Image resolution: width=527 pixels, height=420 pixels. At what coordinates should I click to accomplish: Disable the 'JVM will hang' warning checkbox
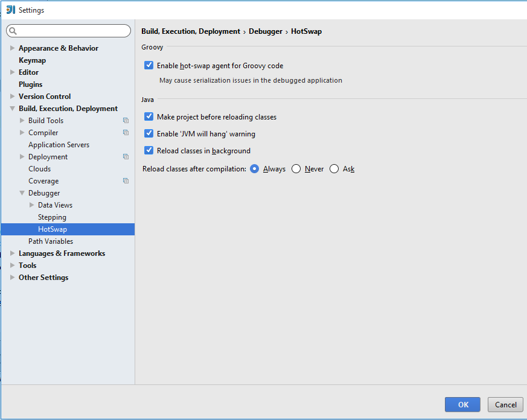(149, 133)
